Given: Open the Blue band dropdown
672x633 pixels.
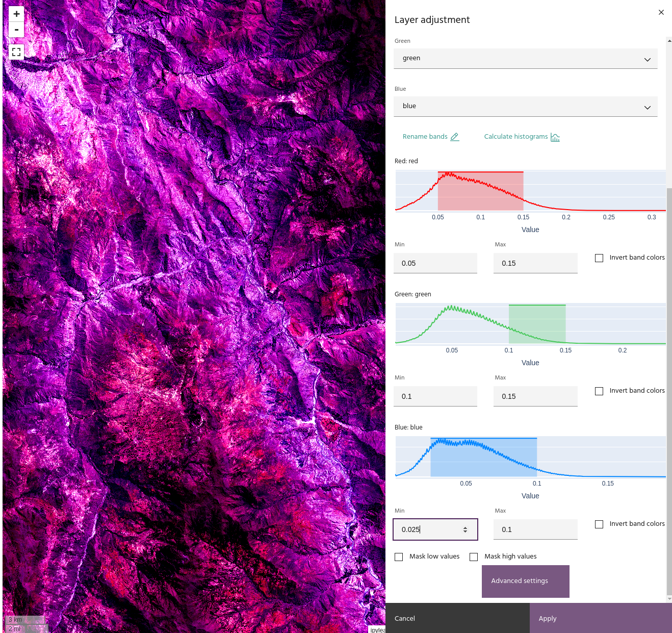Looking at the screenshot, I should [x=525, y=107].
